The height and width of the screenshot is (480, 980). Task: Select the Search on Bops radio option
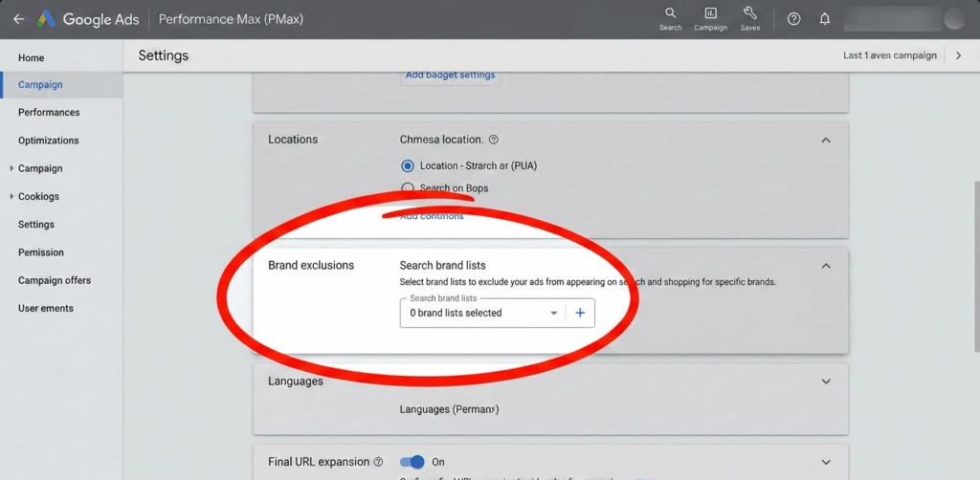tap(408, 188)
